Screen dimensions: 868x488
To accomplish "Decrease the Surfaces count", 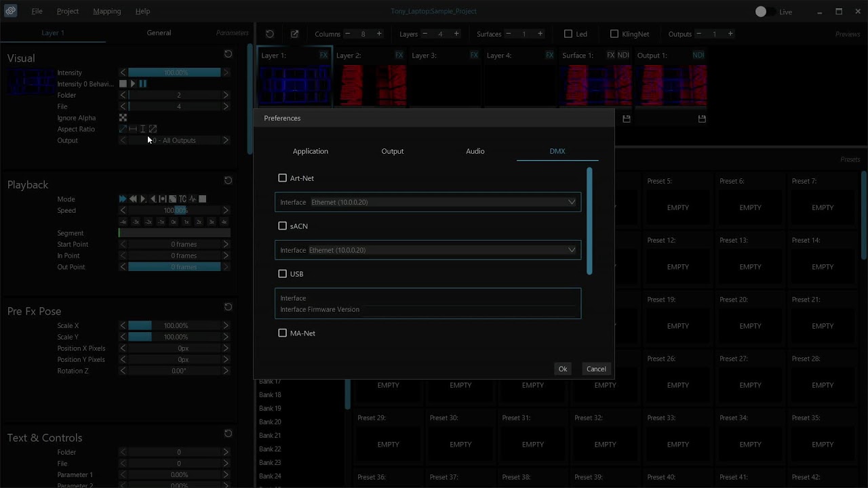I will (x=509, y=34).
